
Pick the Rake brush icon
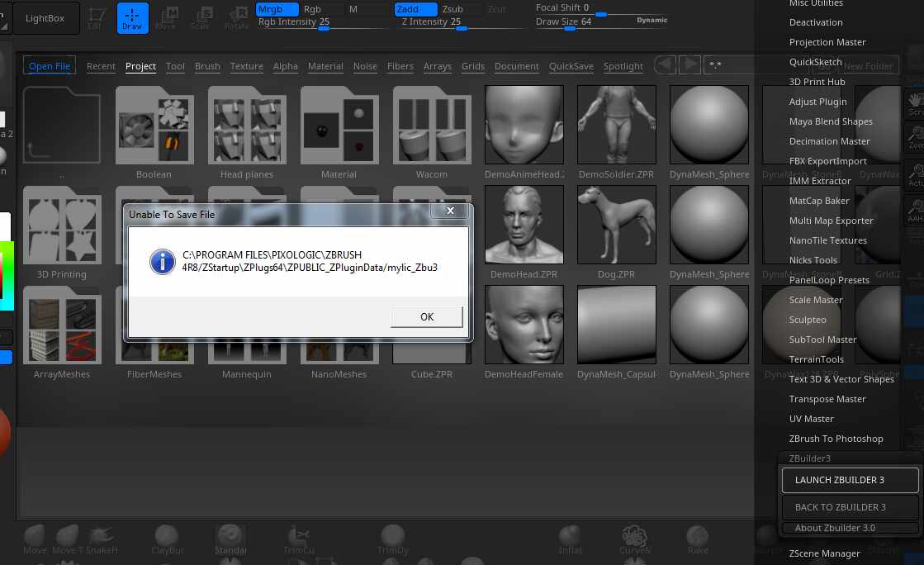(x=697, y=538)
